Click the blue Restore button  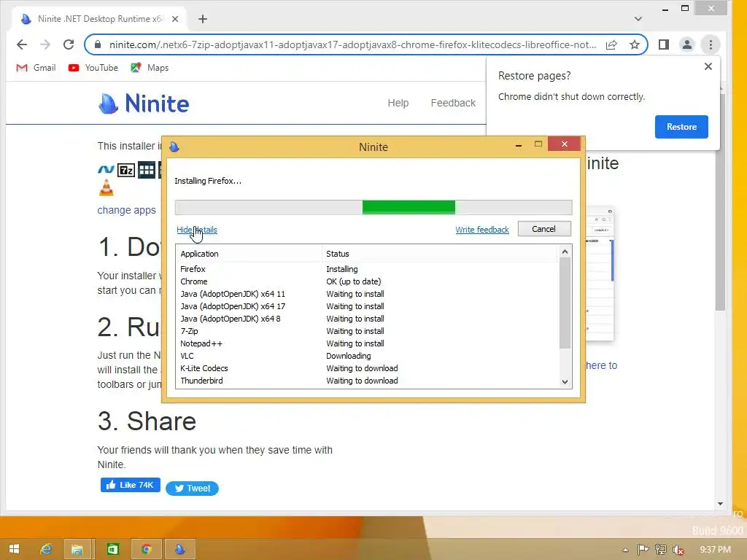681,127
